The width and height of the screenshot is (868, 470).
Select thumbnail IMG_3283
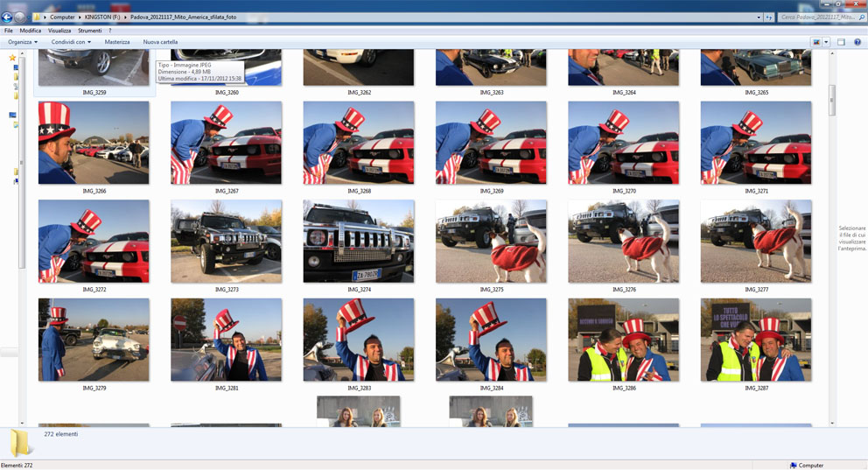[x=359, y=340]
